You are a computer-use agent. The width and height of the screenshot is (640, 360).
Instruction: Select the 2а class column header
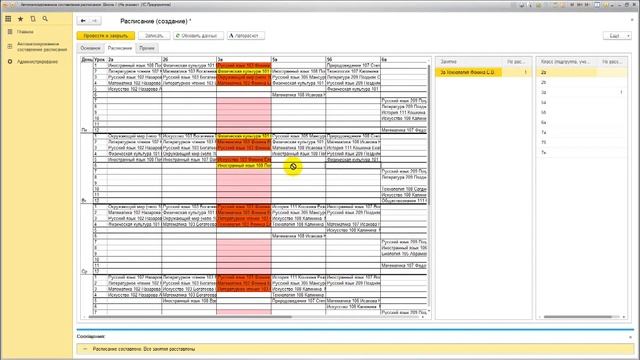[x=134, y=60]
